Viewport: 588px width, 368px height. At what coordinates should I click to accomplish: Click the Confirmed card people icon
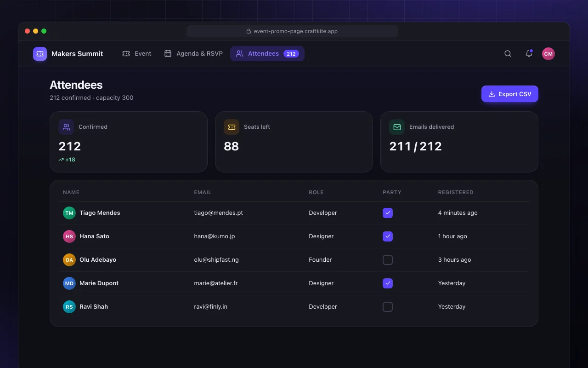point(66,127)
